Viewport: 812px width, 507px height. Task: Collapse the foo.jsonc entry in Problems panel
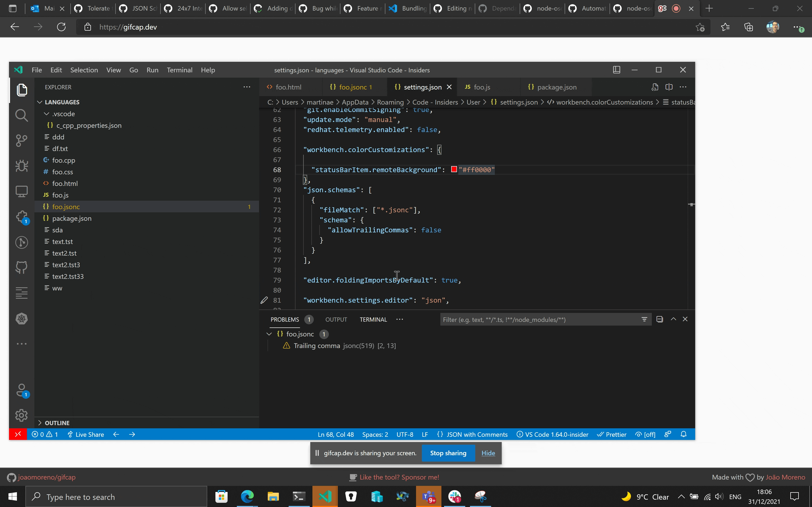click(x=269, y=334)
